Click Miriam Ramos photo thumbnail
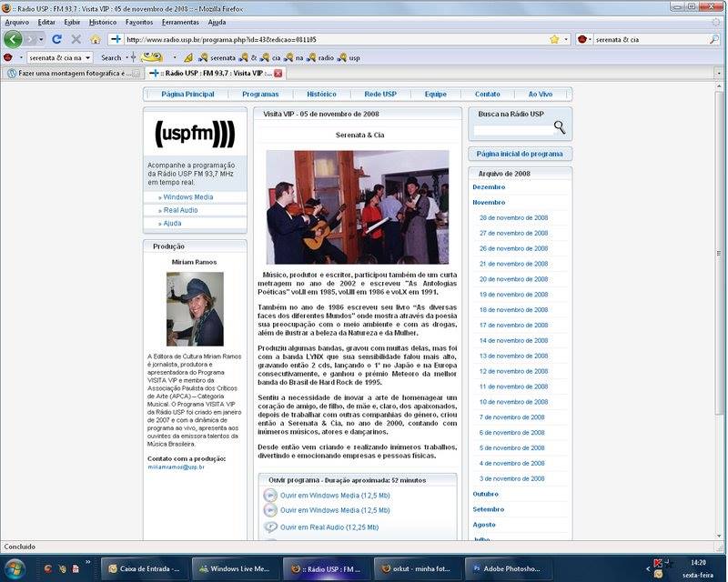 pyautogui.click(x=195, y=309)
